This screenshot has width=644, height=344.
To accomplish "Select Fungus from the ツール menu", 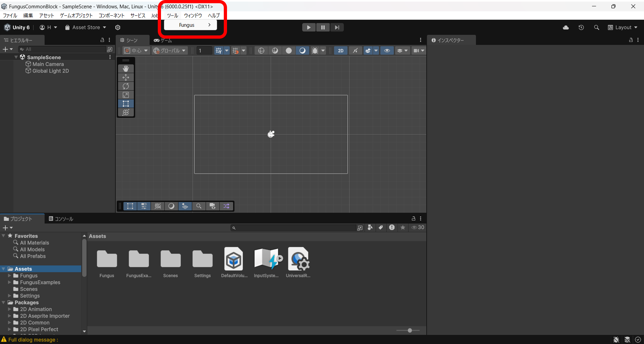I will tap(187, 25).
